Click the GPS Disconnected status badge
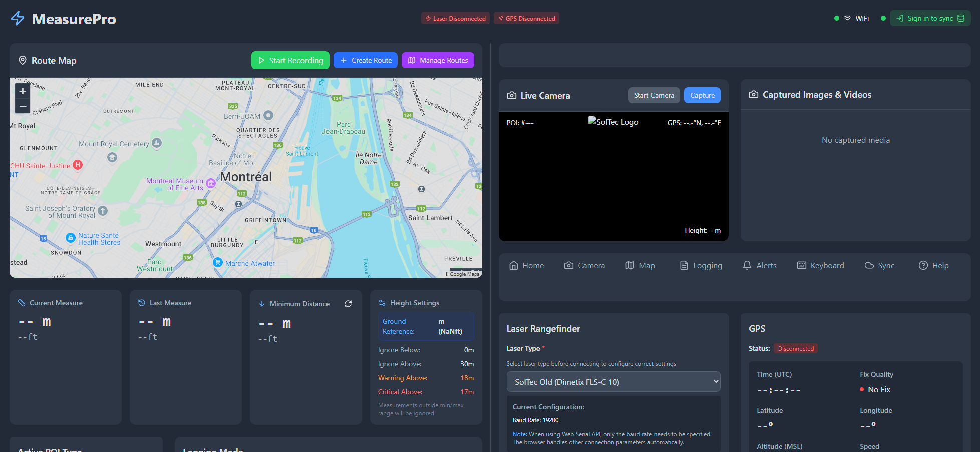The height and width of the screenshot is (452, 980). 526,18
